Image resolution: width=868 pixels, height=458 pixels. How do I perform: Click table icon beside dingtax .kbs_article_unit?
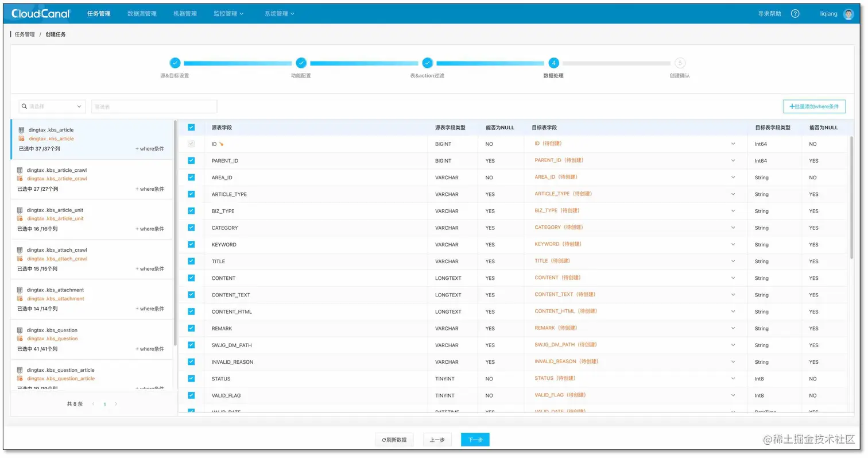20,210
